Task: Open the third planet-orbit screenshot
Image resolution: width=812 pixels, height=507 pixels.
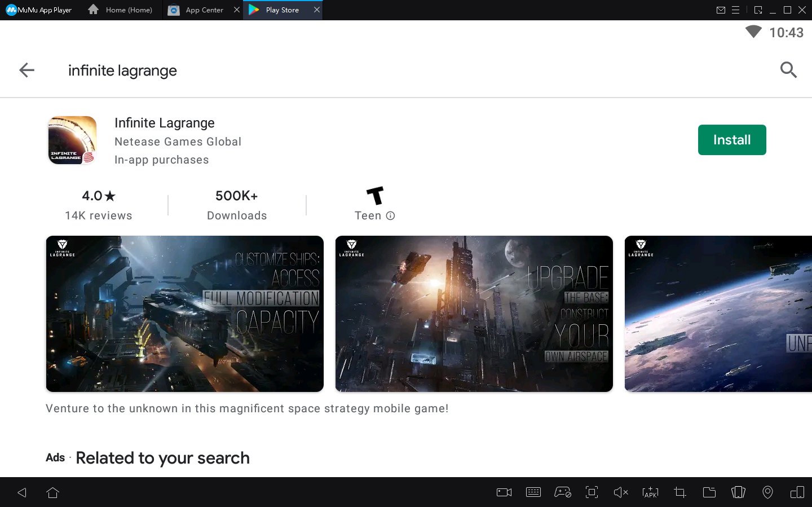Action: pyautogui.click(x=718, y=314)
